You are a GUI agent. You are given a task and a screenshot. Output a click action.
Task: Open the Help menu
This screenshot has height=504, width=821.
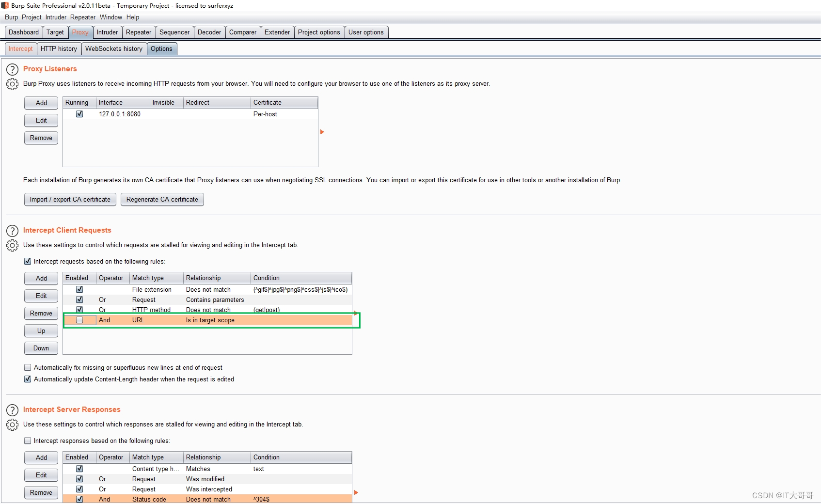(x=133, y=17)
